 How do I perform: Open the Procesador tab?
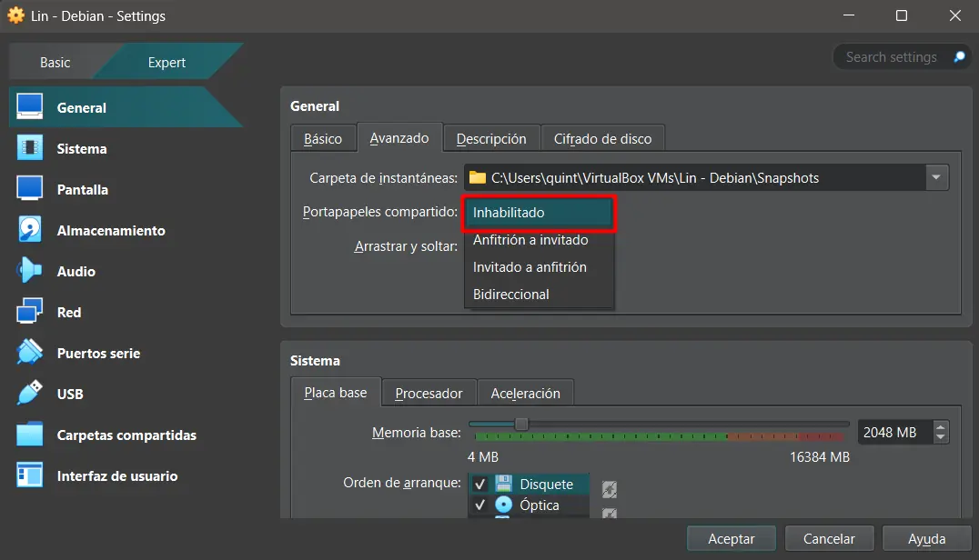click(429, 393)
